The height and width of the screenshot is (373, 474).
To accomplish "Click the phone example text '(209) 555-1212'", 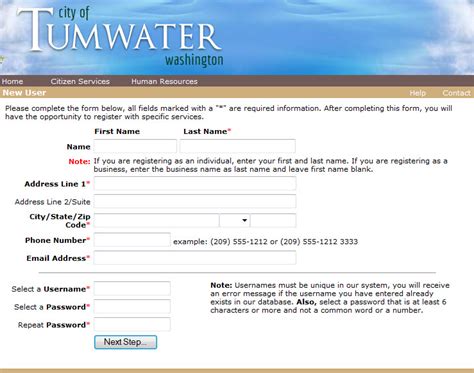I will pyautogui.click(x=239, y=241).
